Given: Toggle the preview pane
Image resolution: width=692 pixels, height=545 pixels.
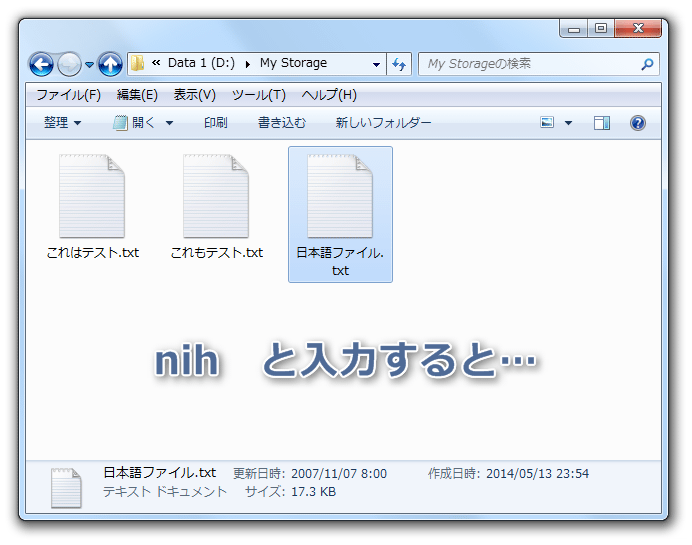Looking at the screenshot, I should (x=602, y=123).
